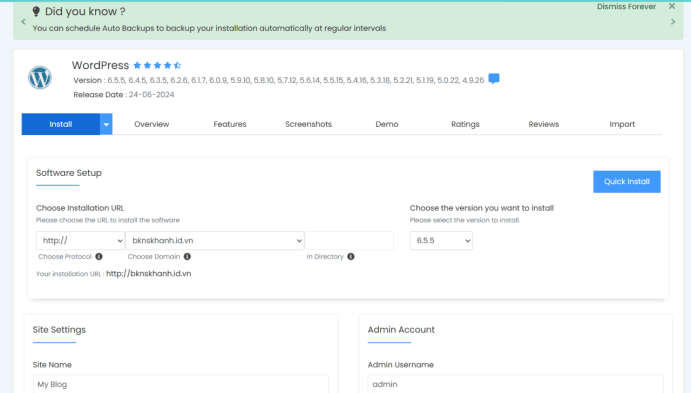Expand the Install dropdown arrow

point(106,124)
